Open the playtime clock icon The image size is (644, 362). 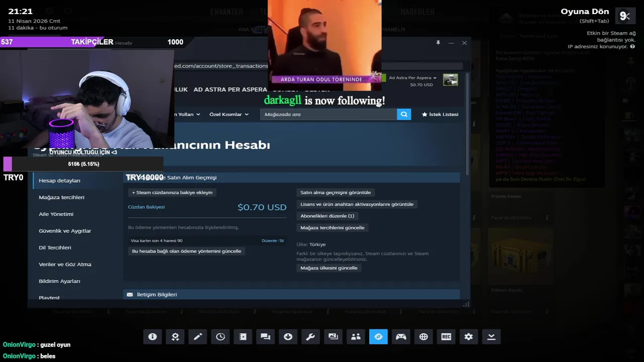coord(220,337)
